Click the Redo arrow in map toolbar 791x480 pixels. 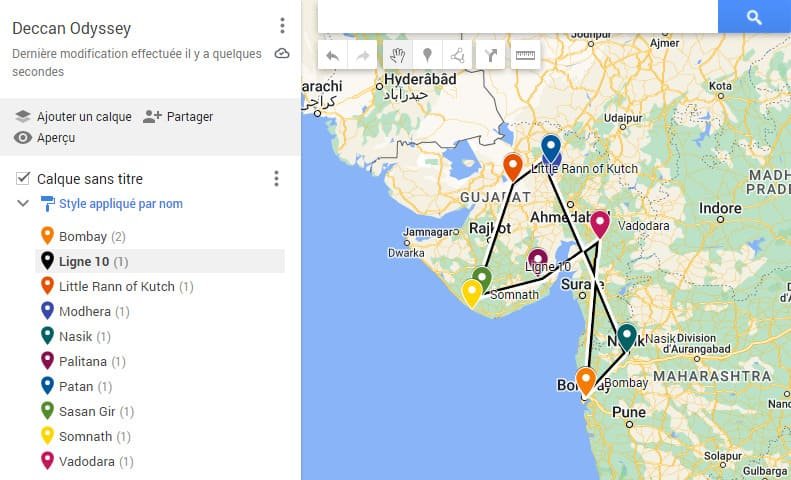pyautogui.click(x=362, y=55)
